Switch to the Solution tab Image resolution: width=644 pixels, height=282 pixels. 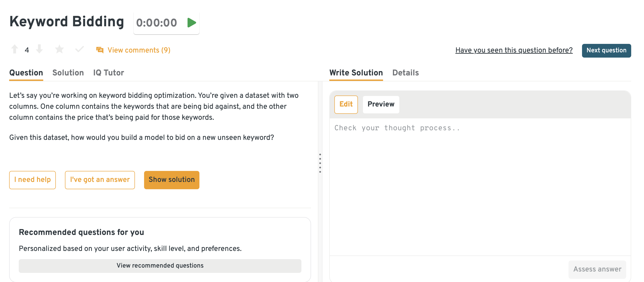pyautogui.click(x=68, y=73)
